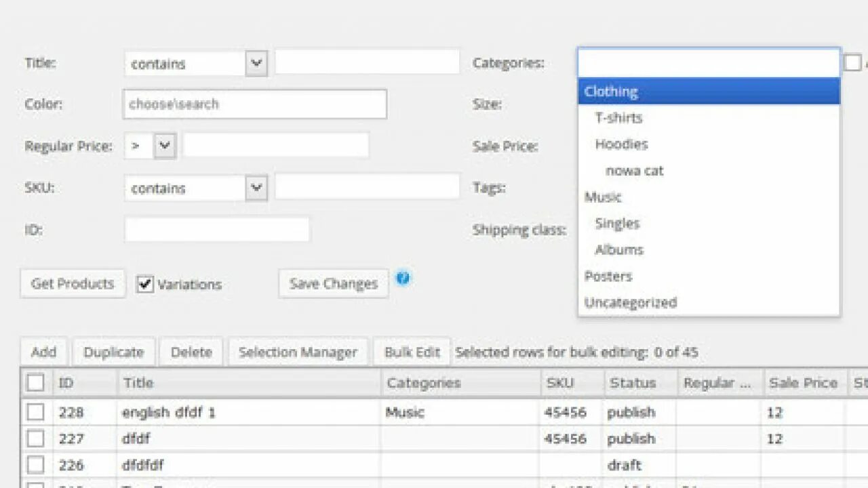The height and width of the screenshot is (488, 868).
Task: Uncheck the Variations checkbox
Action: (145, 284)
